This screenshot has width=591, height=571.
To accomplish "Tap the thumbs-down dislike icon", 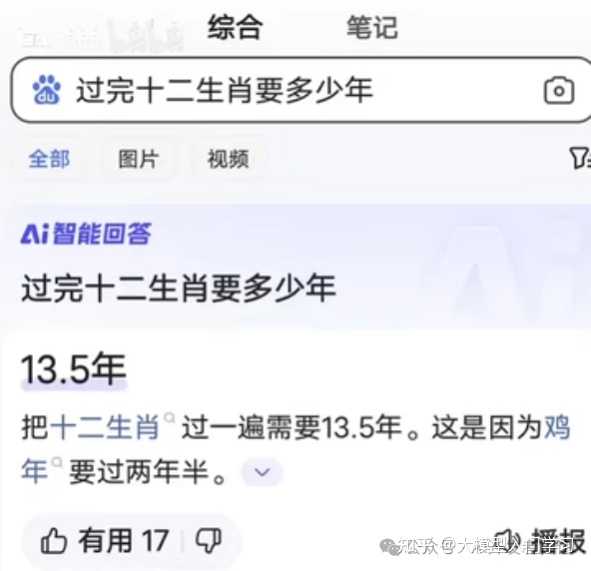I will [208, 541].
